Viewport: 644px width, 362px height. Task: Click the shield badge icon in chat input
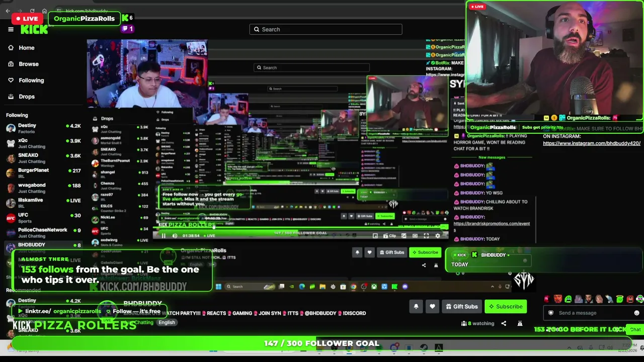click(x=551, y=313)
